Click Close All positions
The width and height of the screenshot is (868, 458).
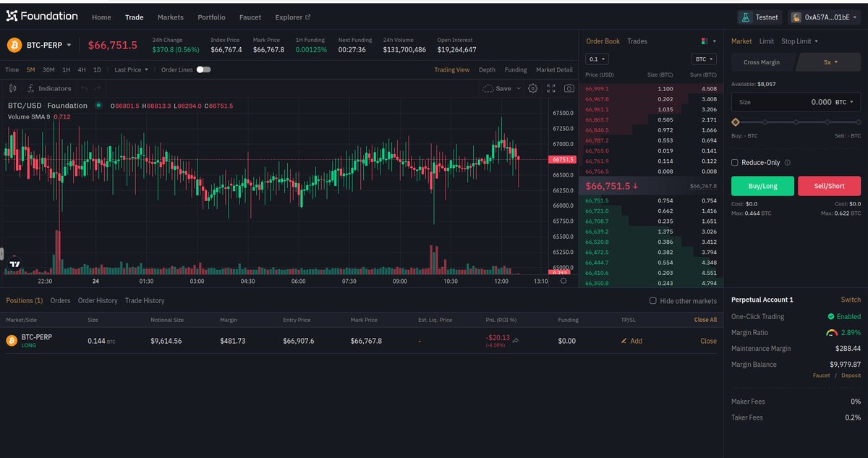coord(705,319)
